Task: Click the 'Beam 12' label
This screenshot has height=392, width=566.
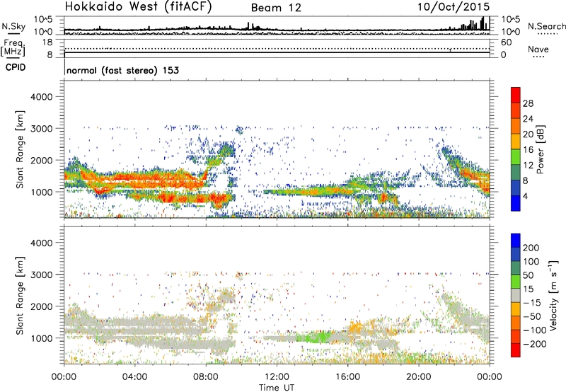Action: click(x=276, y=8)
